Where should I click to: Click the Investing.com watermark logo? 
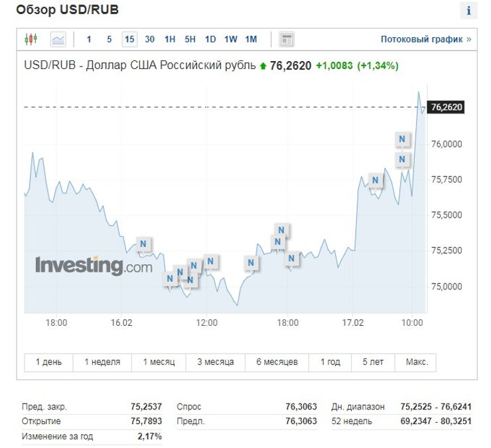94,265
